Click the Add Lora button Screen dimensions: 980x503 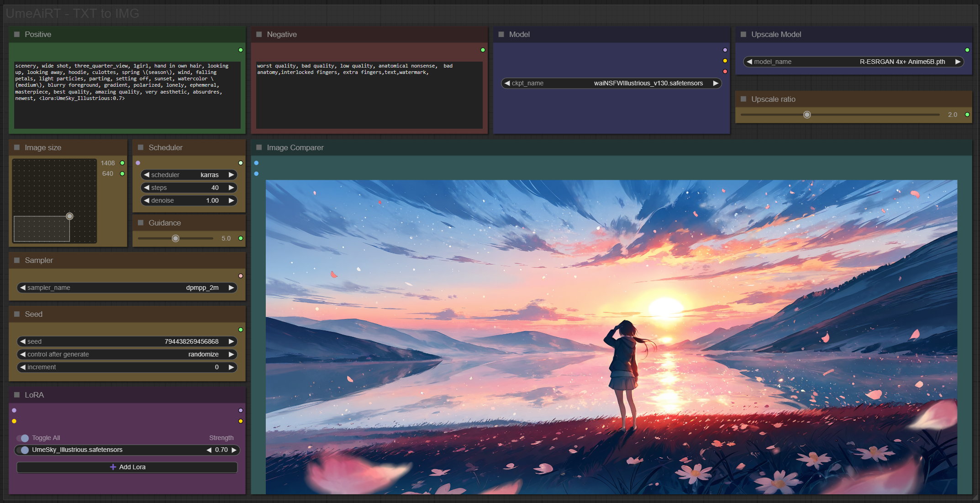(127, 467)
